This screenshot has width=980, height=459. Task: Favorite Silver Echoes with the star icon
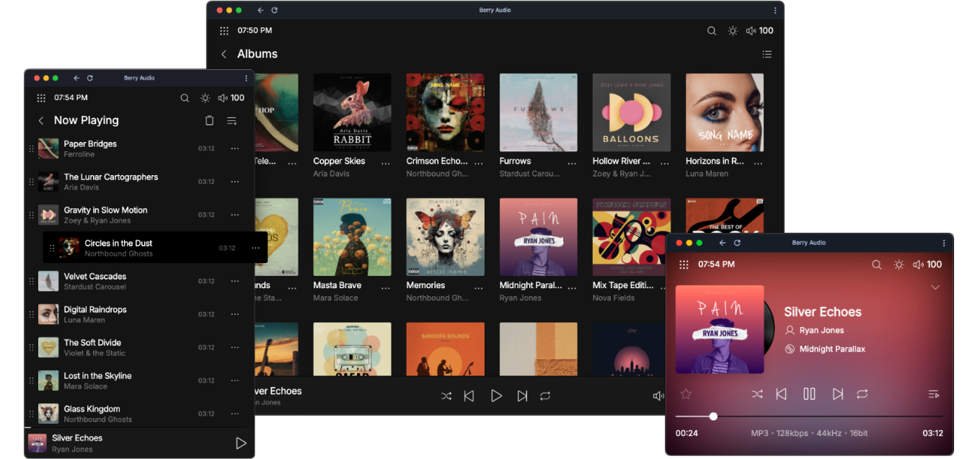coord(685,394)
